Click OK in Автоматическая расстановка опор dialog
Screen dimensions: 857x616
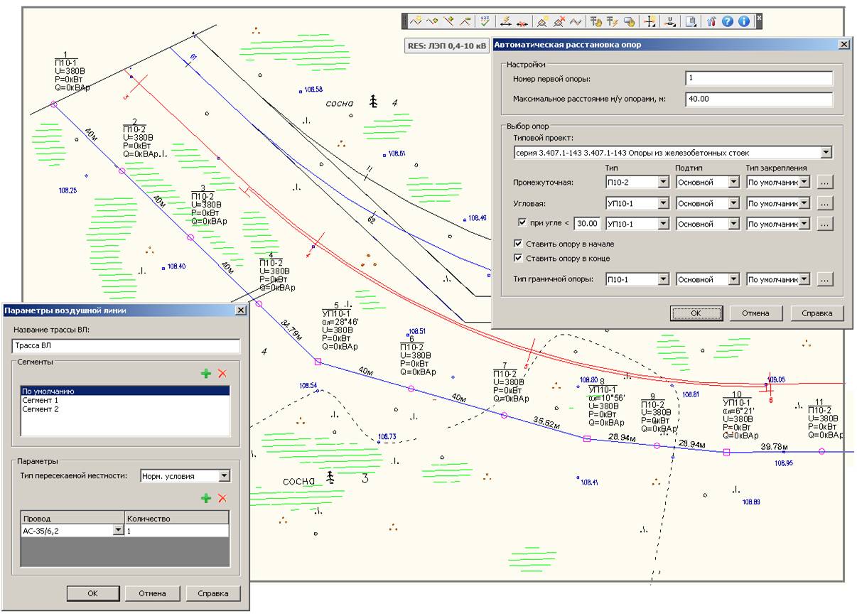[696, 313]
